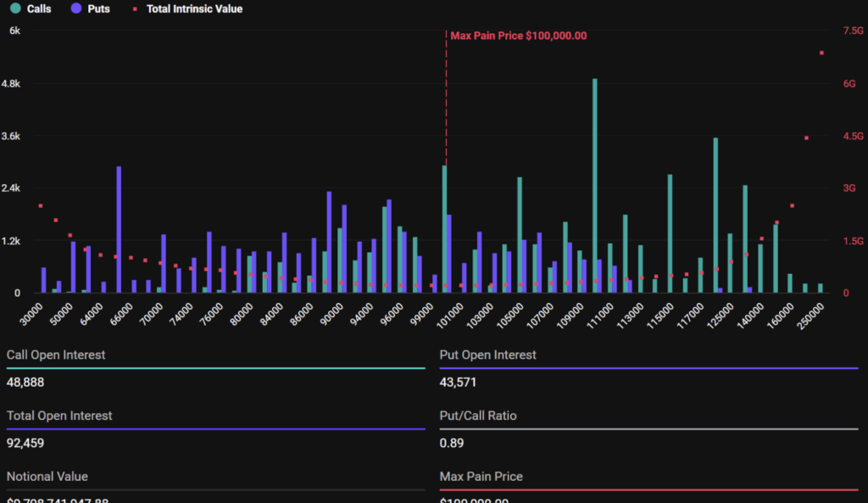Viewport: 868px width, 503px height.
Task: Select the tall purple put bar left of 66000
Action: click(119, 229)
